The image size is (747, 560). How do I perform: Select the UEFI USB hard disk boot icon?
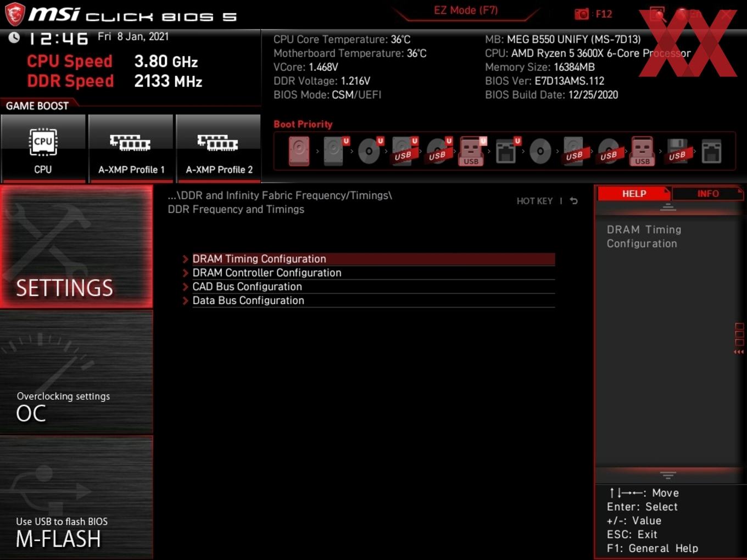pyautogui.click(x=404, y=152)
